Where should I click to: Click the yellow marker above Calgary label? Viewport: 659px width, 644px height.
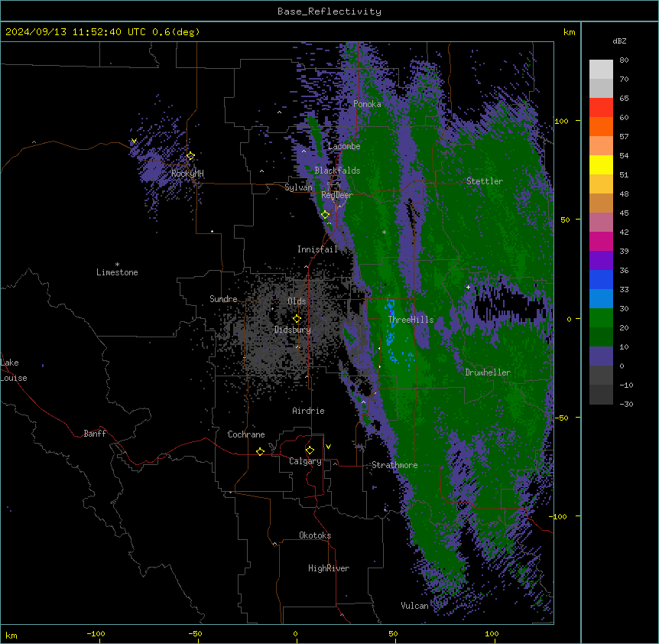[x=310, y=450]
